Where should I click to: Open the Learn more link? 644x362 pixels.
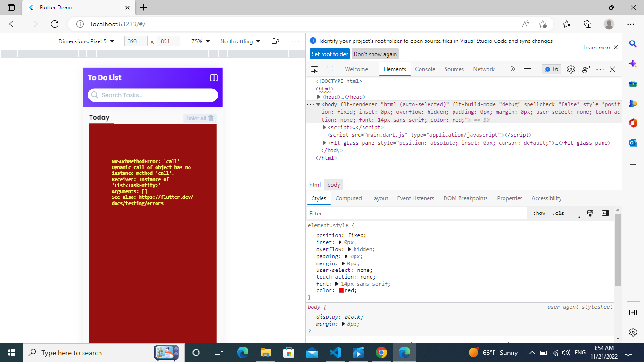pos(597,48)
